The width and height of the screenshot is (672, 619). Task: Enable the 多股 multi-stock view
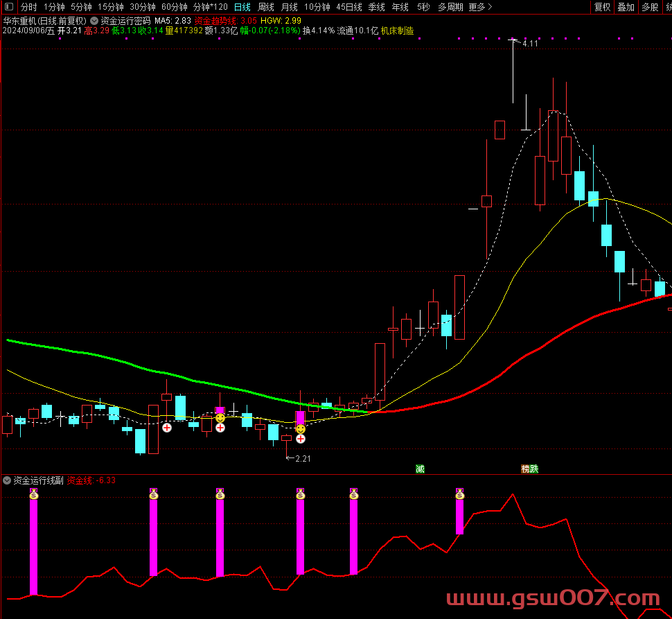(649, 7)
